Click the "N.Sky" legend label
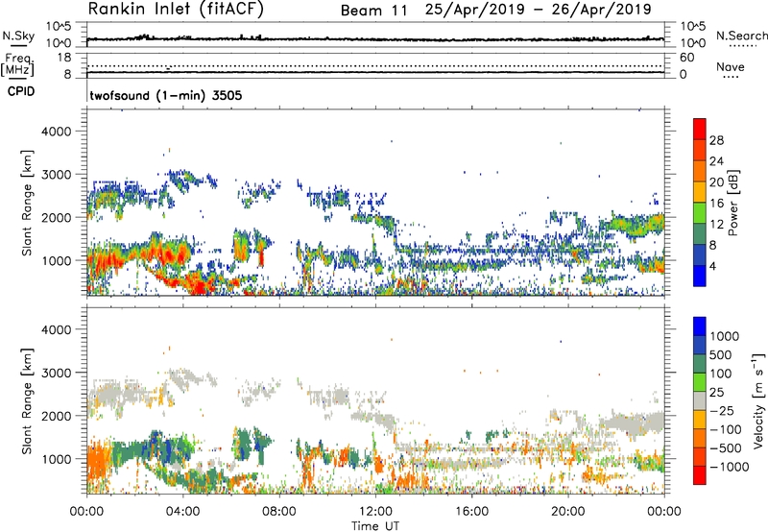 [x=18, y=36]
